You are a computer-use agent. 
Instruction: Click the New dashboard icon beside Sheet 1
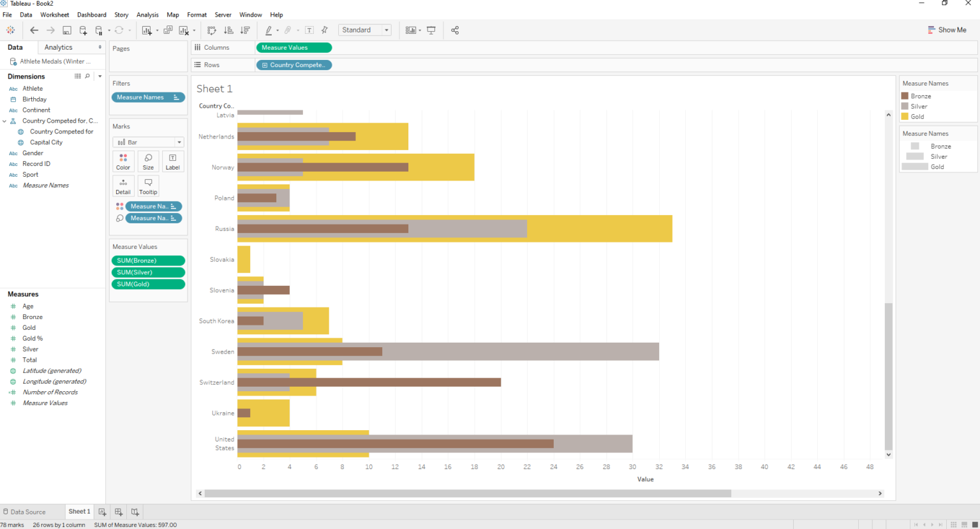(119, 512)
